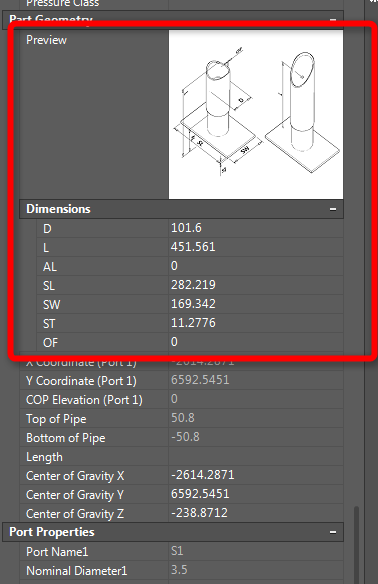This screenshot has height=584, width=378.
Task: Click the pipe support preview image
Action: pos(256,114)
